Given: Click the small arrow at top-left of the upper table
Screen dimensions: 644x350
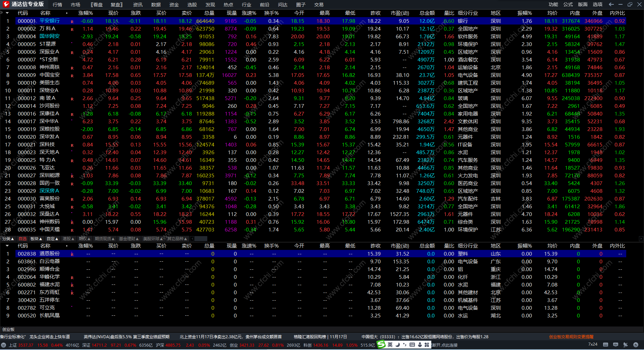Looking at the screenshot, I should click(x=7, y=13).
